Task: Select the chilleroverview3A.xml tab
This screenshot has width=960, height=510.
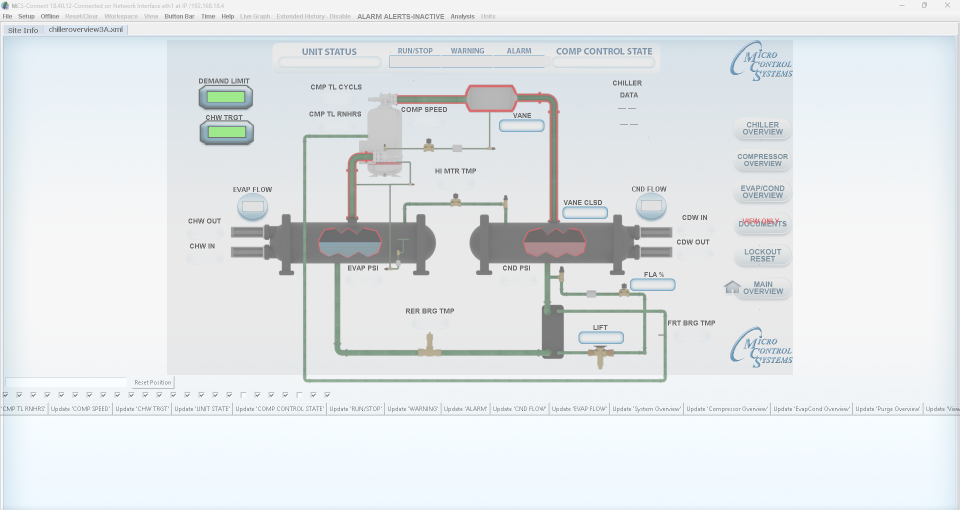Action: 86,29
